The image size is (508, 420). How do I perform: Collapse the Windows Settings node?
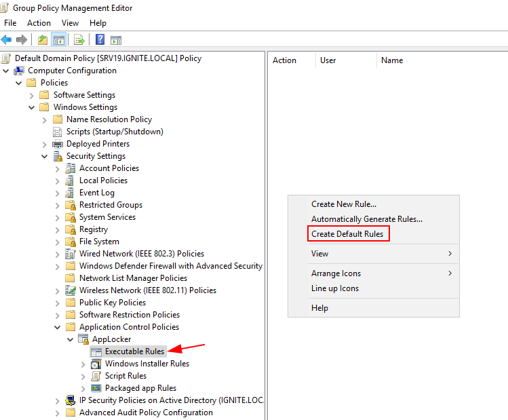pos(31,107)
